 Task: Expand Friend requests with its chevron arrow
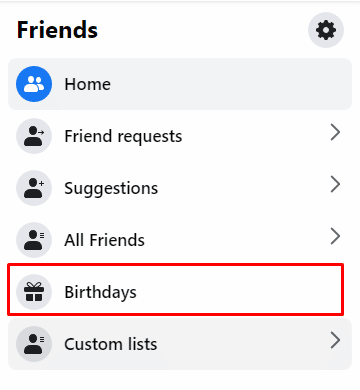pos(335,132)
